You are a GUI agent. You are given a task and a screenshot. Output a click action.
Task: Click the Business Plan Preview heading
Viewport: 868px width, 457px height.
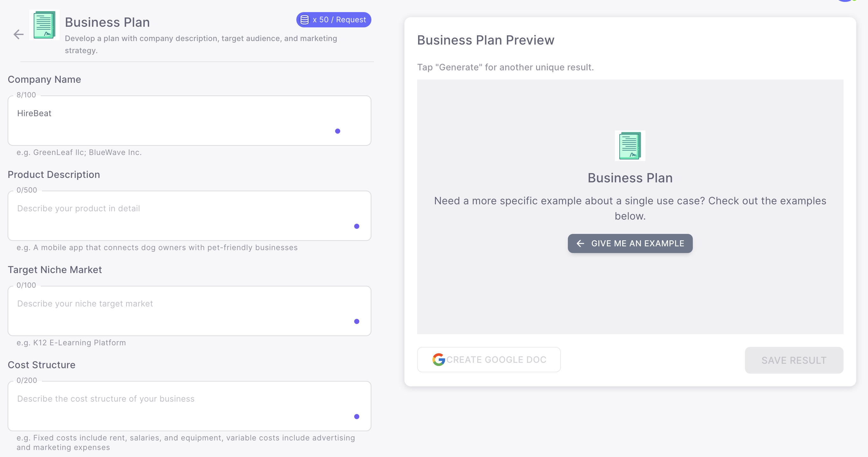coord(486,40)
